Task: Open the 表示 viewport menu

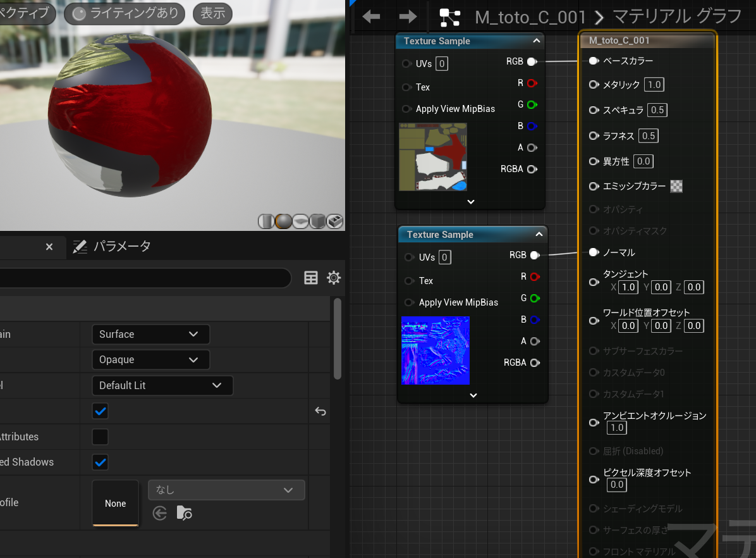Action: 212,13
